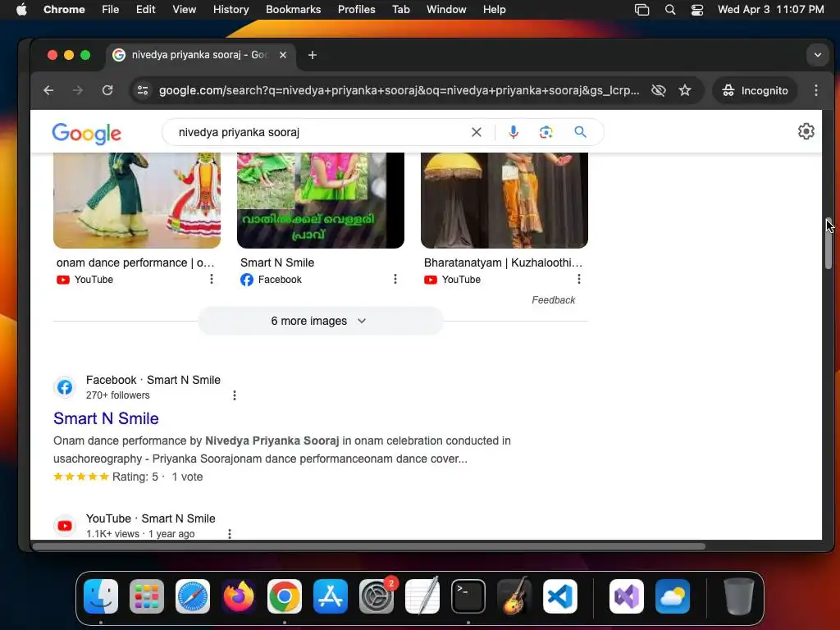
Task: Launch Firefox from the Dock
Action: [239, 596]
